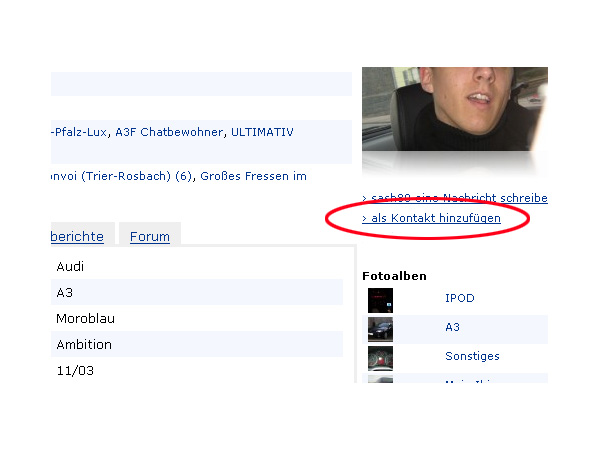Open the IPOD photo album thumbnail

(380, 300)
